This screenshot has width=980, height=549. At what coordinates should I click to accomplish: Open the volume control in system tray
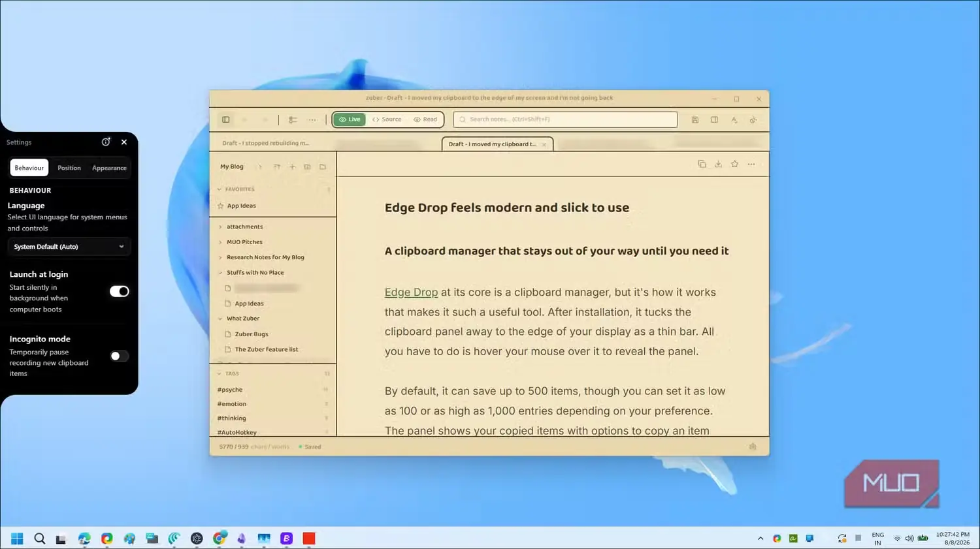909,539
